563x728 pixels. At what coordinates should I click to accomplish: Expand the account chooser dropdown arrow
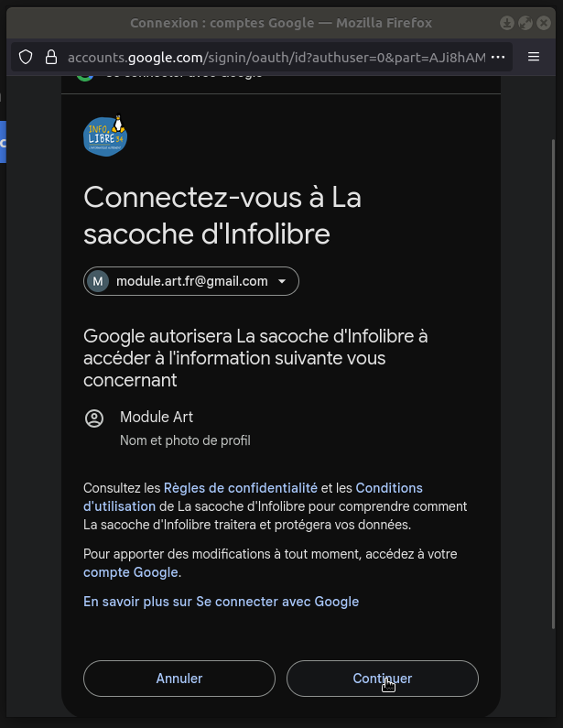click(282, 281)
